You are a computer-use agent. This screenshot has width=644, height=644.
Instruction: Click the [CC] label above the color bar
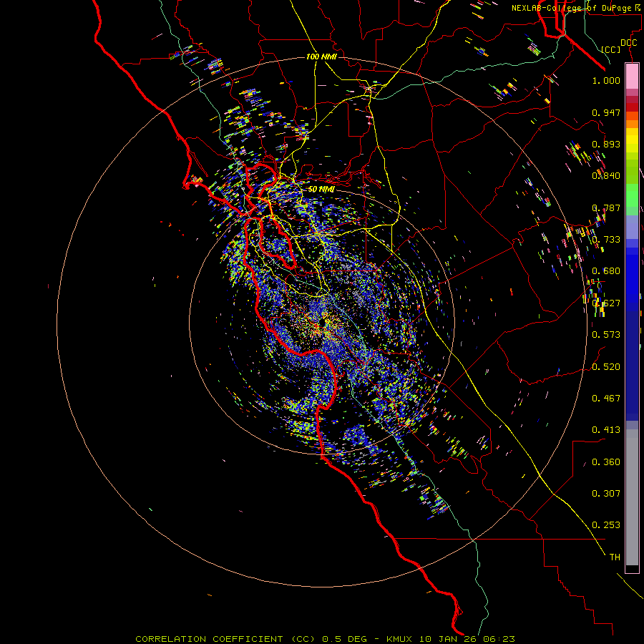611,49
